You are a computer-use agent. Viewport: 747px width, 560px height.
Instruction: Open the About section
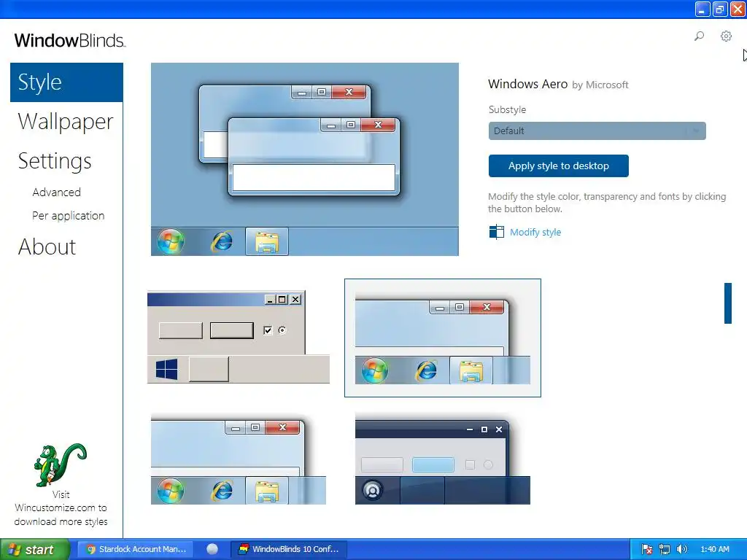tap(47, 246)
